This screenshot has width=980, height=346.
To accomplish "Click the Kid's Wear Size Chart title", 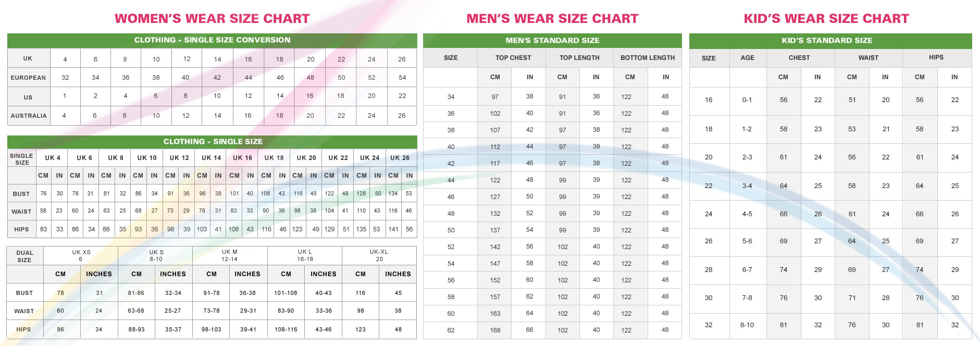I will pyautogui.click(x=826, y=19).
